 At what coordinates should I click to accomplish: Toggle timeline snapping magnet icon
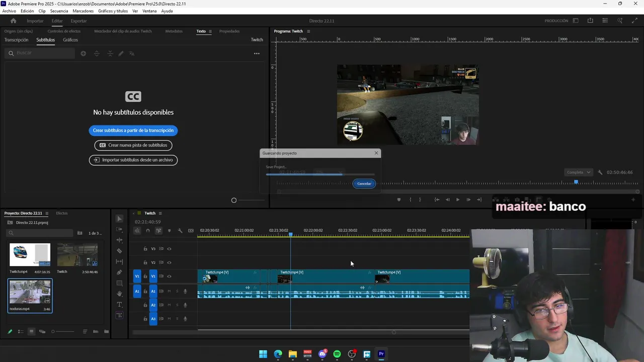147,231
